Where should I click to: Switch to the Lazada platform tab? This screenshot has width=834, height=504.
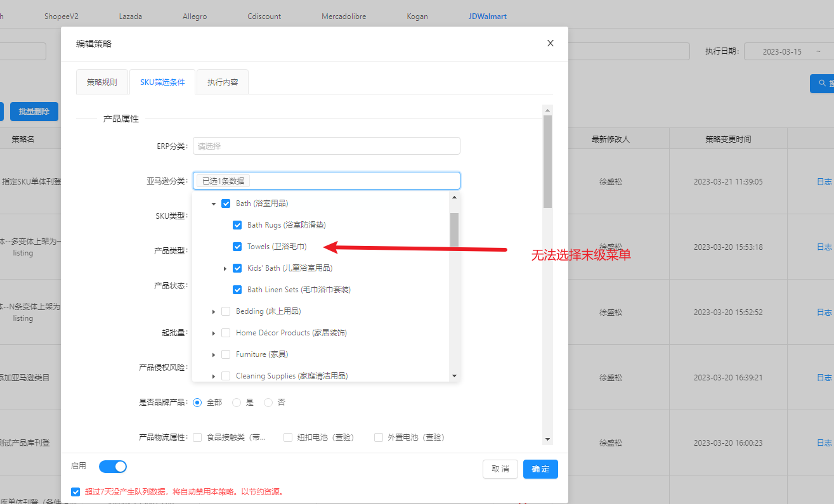131,16
